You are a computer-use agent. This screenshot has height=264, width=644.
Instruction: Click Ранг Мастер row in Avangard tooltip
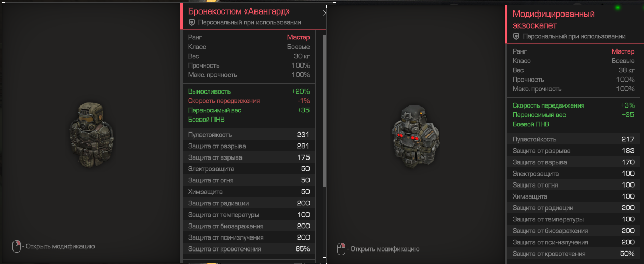[249, 37]
